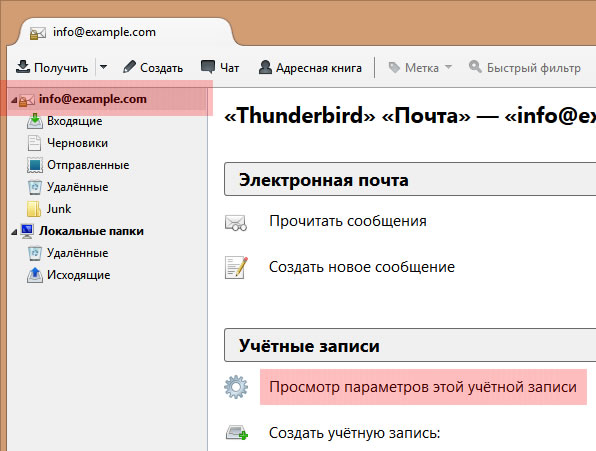
Task: Open the Получить dropdown arrow
Action: [103, 67]
